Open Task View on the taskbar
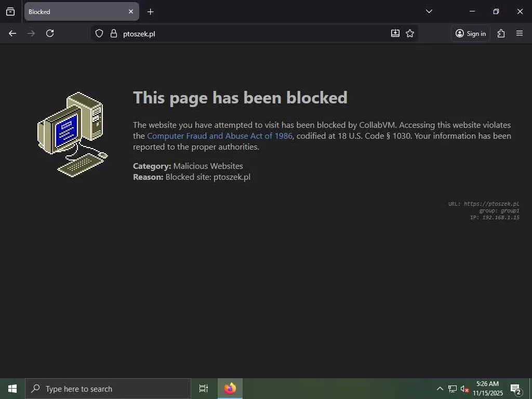 pos(204,389)
